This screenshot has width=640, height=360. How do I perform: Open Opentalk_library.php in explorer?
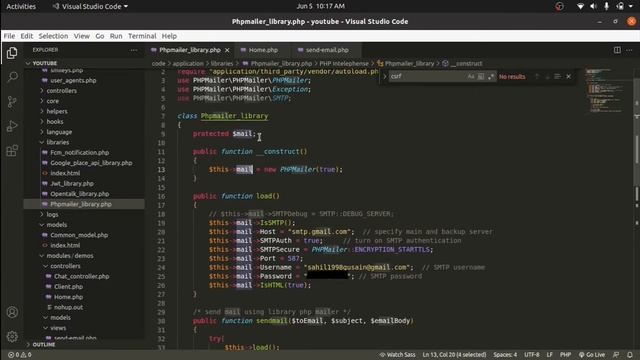pos(80,194)
